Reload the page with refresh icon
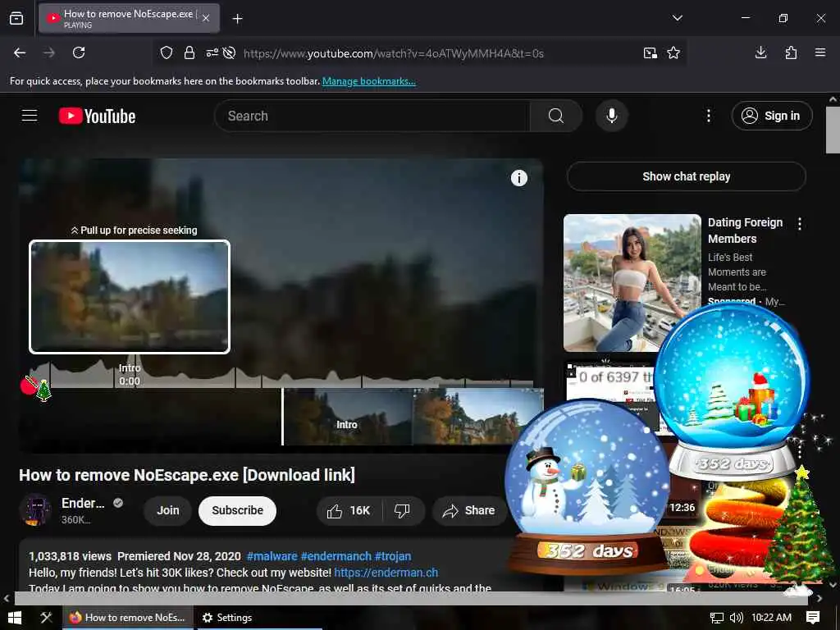The height and width of the screenshot is (630, 840). [x=79, y=52]
